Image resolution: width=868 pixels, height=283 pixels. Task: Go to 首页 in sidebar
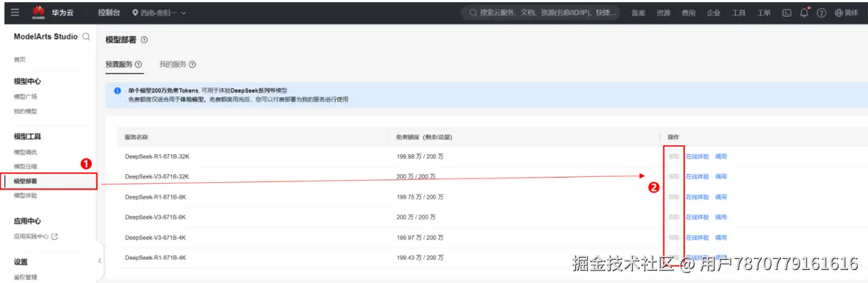click(x=20, y=60)
